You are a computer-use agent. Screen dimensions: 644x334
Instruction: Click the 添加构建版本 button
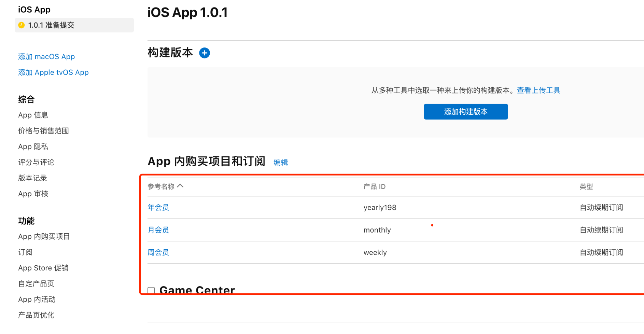click(465, 111)
